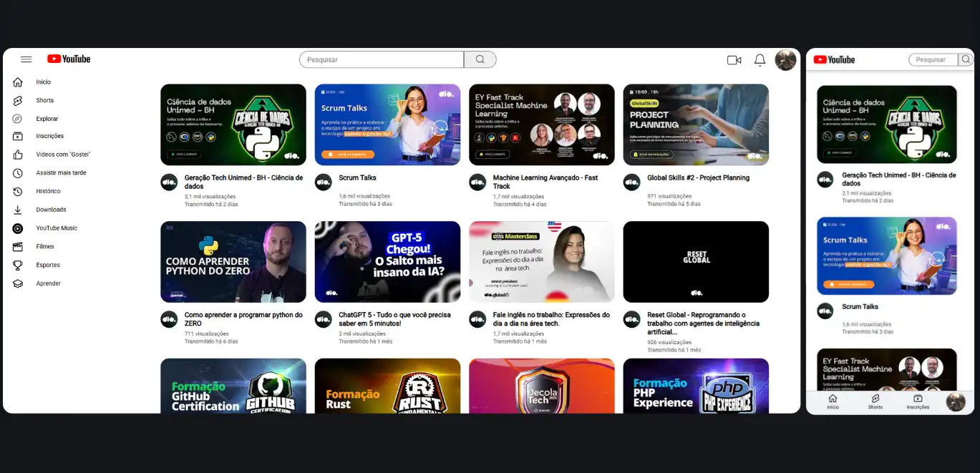Click the Explorar compass icon
Viewport: 980px width, 473px height.
(18, 119)
